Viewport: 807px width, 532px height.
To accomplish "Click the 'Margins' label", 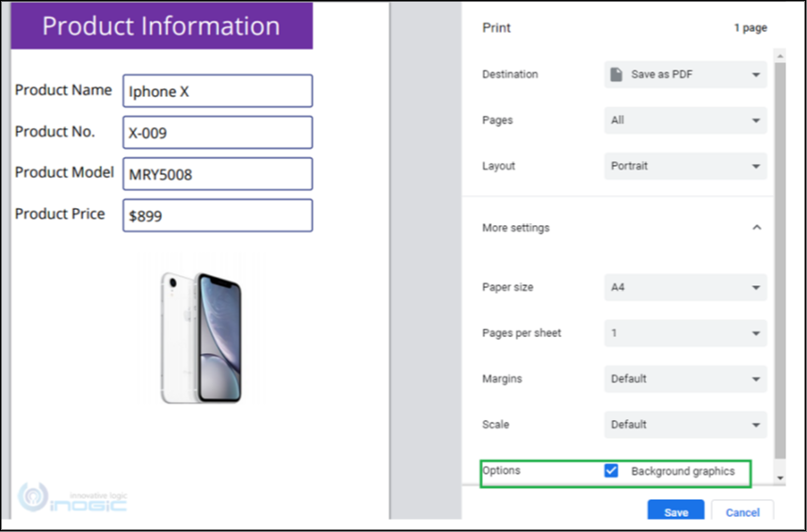I will point(502,379).
